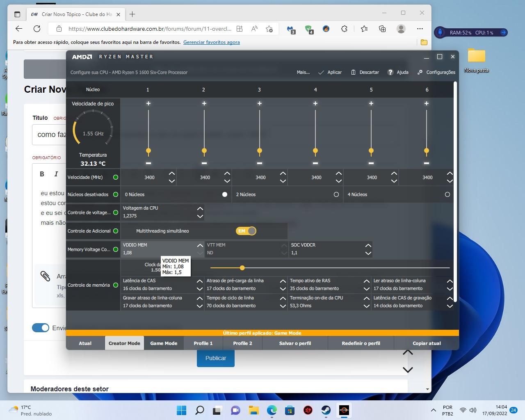The height and width of the screenshot is (420, 525).
Task: Click the plus icon above core 3 slider
Action: (x=260, y=103)
